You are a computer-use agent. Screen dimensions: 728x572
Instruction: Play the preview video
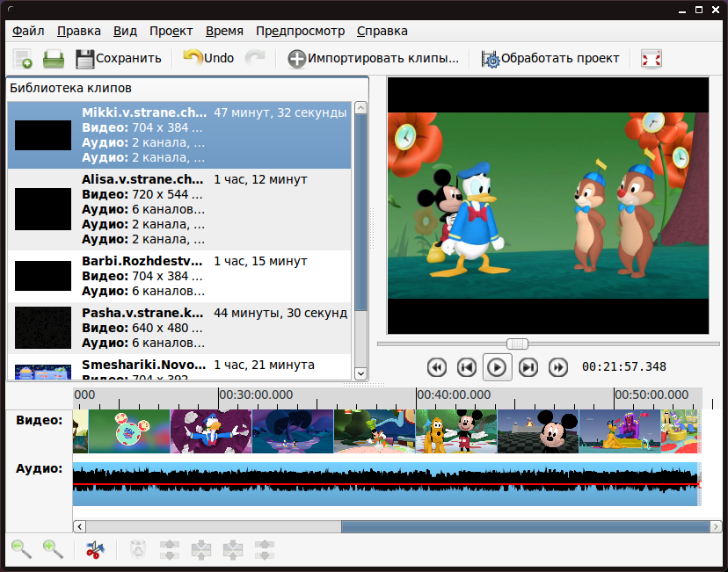click(497, 367)
